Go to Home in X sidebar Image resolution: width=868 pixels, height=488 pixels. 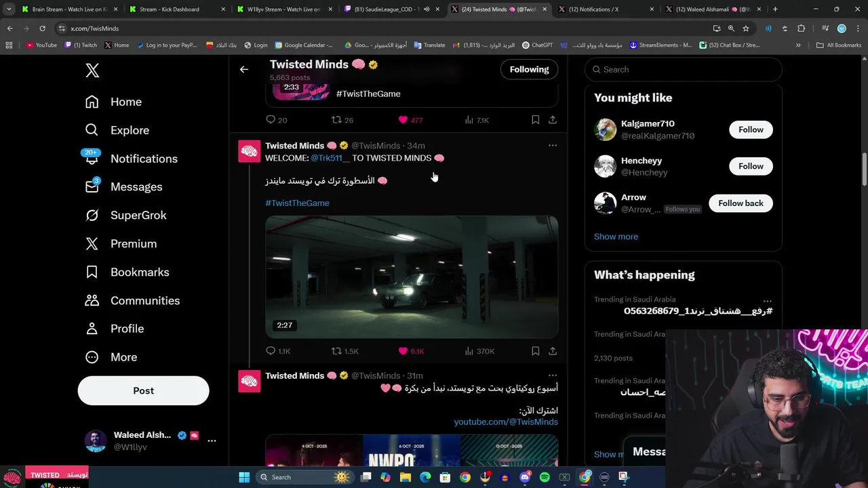pos(113,102)
